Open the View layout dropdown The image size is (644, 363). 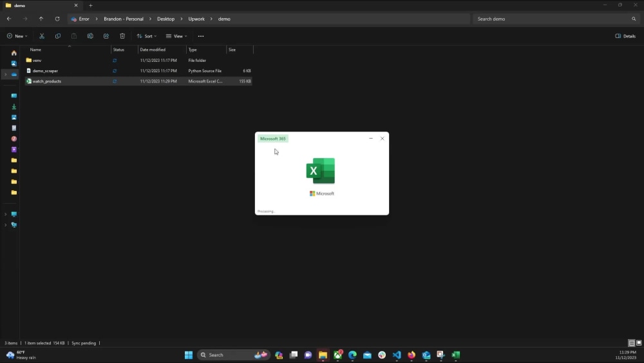pyautogui.click(x=176, y=36)
